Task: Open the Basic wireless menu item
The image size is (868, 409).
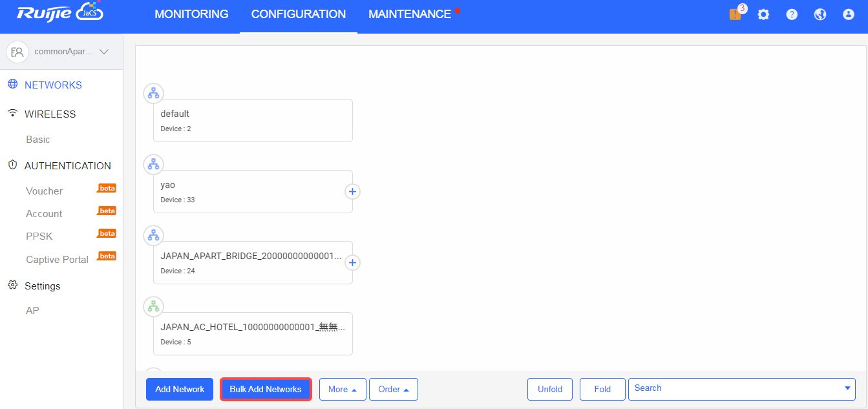Action: 38,140
